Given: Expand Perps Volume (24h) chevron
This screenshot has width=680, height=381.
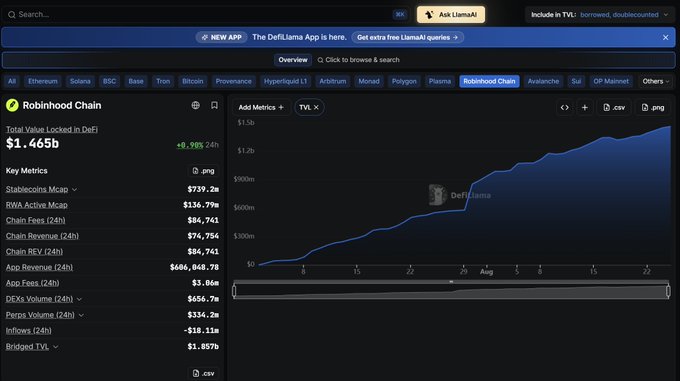Looking at the screenshot, I should [x=81, y=315].
